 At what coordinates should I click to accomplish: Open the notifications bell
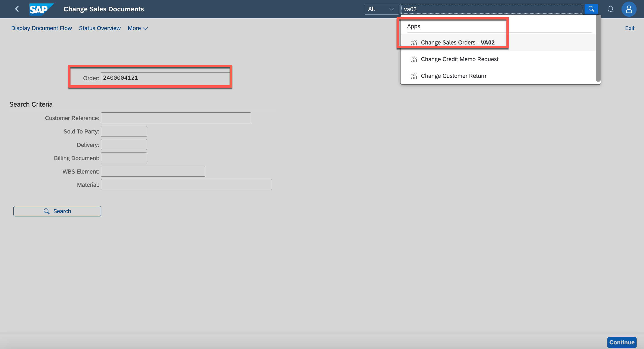coord(610,9)
